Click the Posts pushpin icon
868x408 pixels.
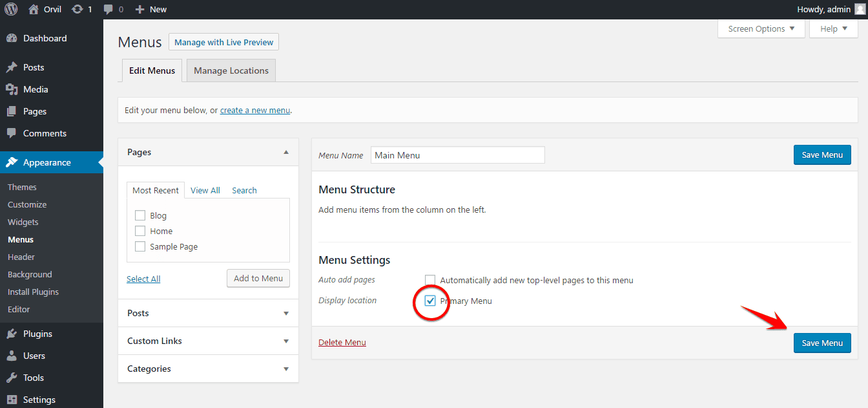(12, 67)
